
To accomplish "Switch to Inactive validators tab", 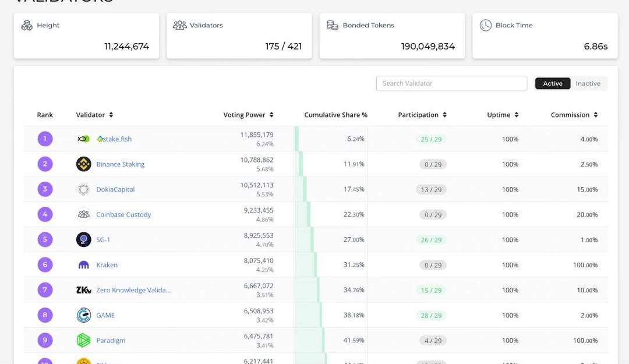I will pos(588,83).
